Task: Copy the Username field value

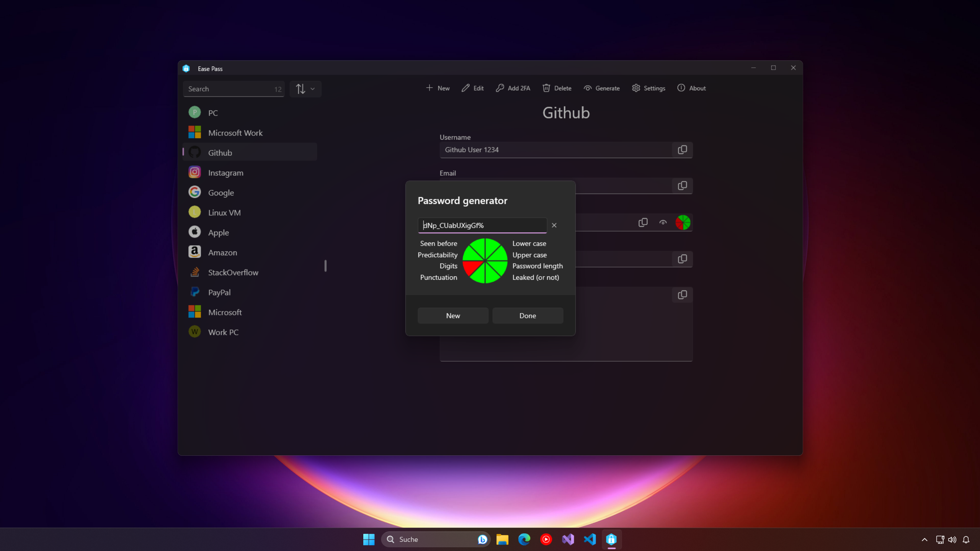Action: pos(682,150)
